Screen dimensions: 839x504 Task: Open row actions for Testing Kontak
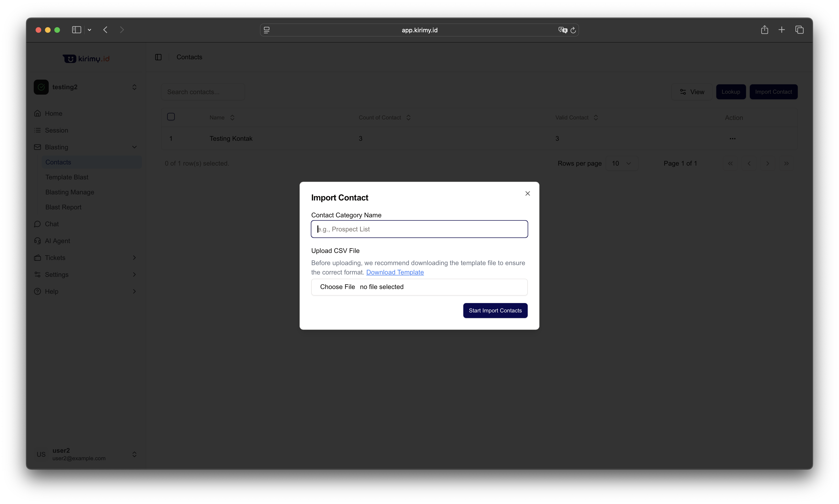(732, 139)
